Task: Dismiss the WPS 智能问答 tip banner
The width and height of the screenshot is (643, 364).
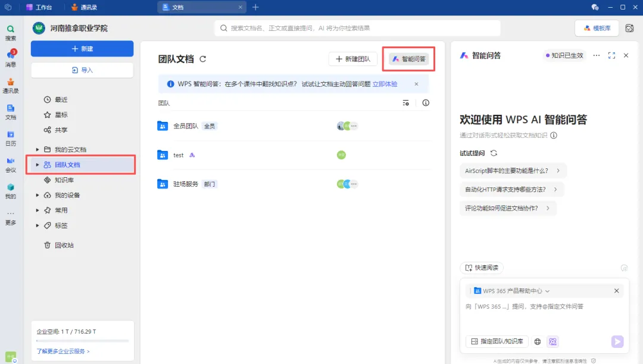Action: 416,84
